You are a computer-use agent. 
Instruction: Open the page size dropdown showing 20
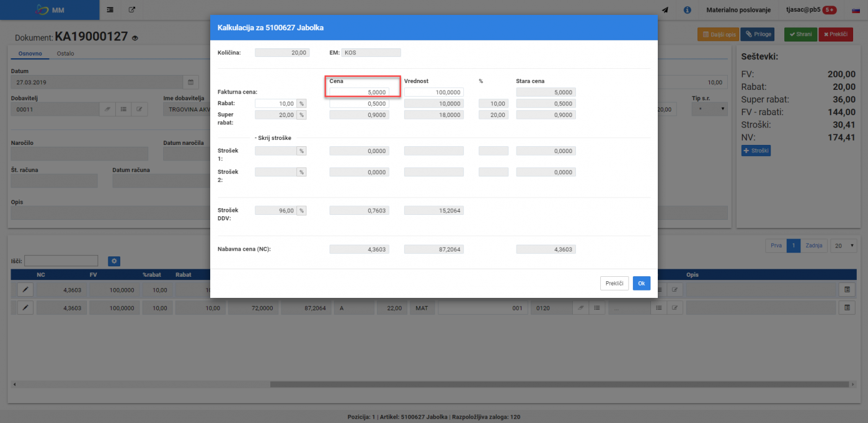click(x=843, y=245)
